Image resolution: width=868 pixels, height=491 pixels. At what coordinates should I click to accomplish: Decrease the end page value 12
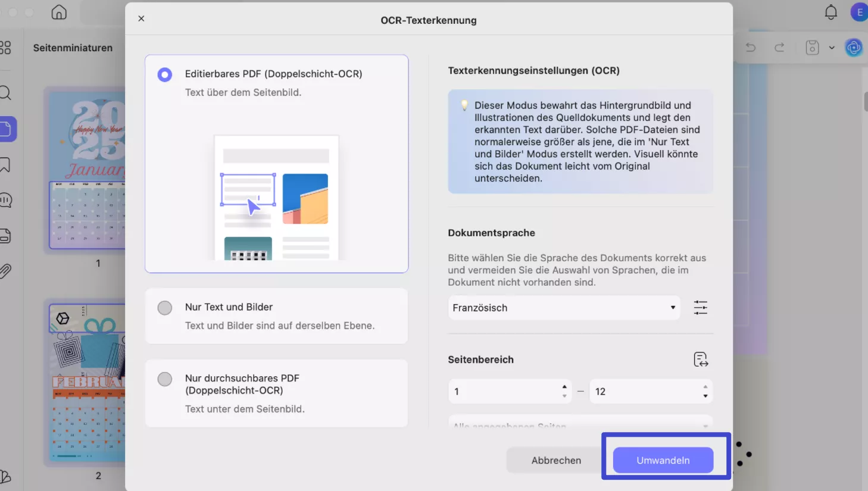click(x=705, y=396)
